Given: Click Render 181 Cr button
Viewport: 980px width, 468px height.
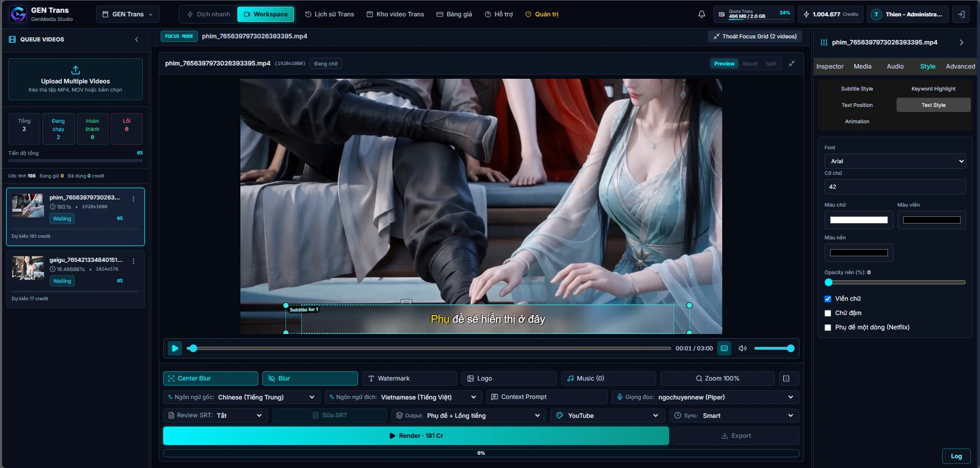Looking at the screenshot, I should click(x=416, y=436).
